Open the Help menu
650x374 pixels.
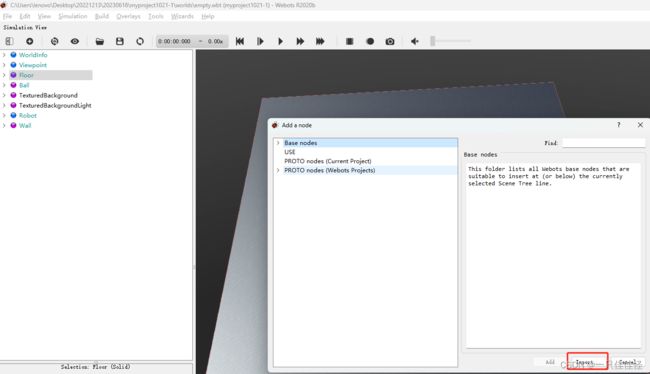tap(208, 16)
